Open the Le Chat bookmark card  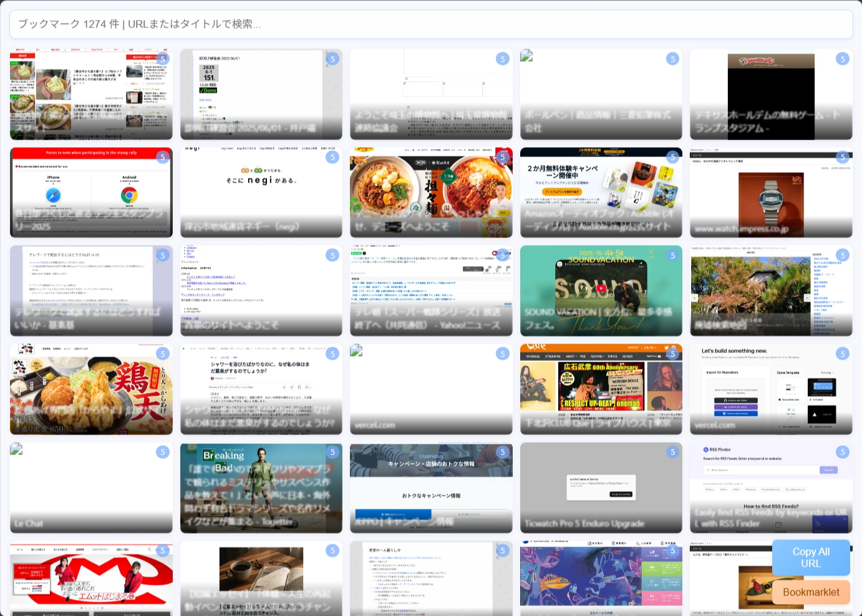pyautogui.click(x=91, y=488)
